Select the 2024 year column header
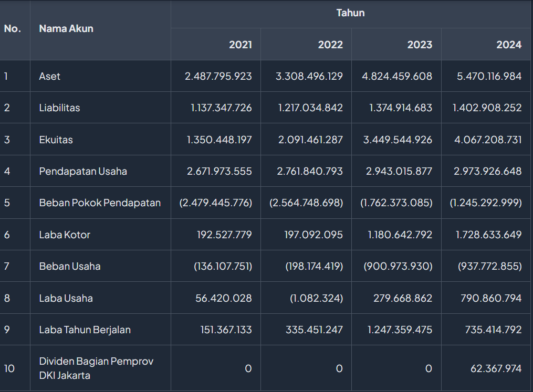533x392 pixels. tap(508, 45)
